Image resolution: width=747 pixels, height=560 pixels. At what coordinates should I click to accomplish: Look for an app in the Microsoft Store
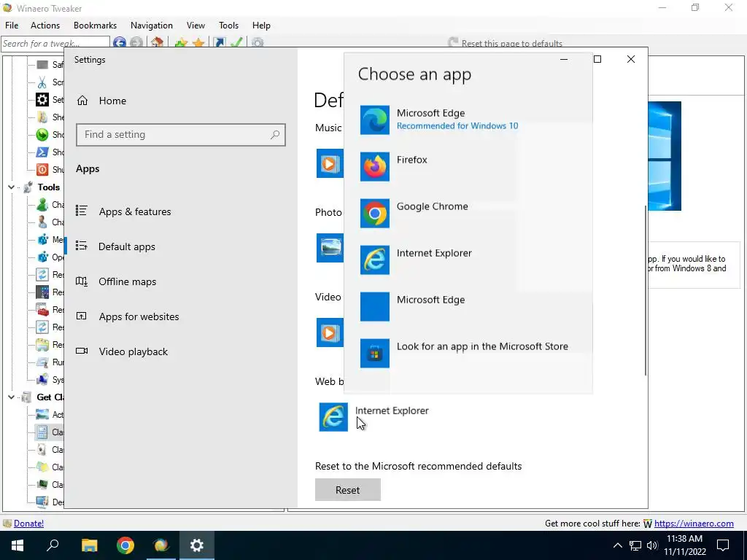[x=468, y=354]
